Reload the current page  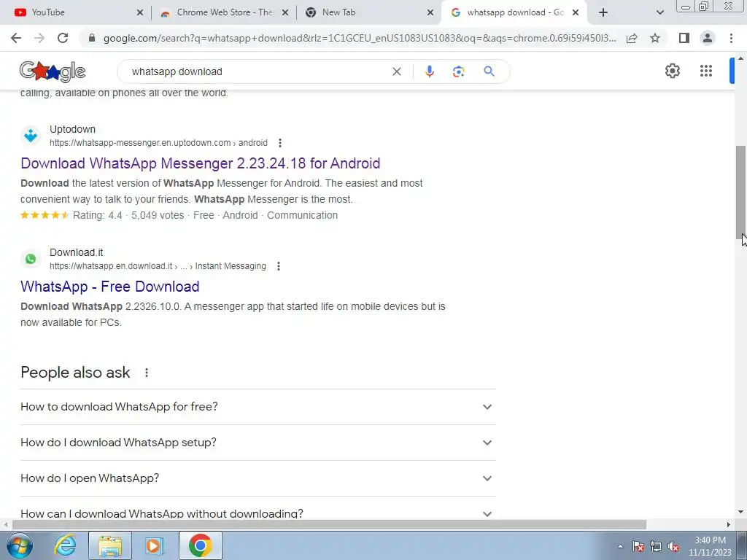click(63, 38)
